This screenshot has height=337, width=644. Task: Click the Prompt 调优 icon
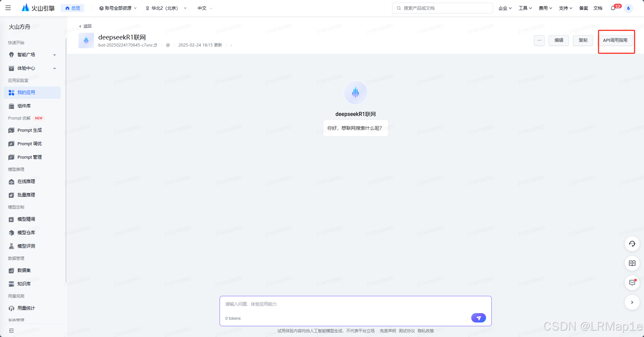click(11, 144)
